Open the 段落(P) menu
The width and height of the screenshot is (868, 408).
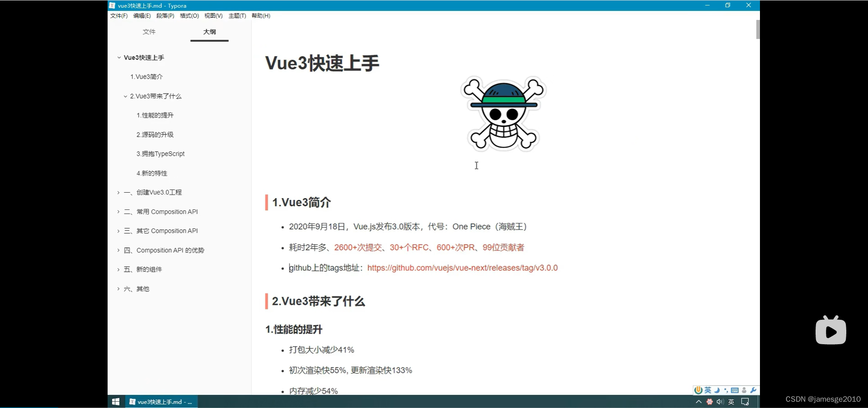click(165, 16)
